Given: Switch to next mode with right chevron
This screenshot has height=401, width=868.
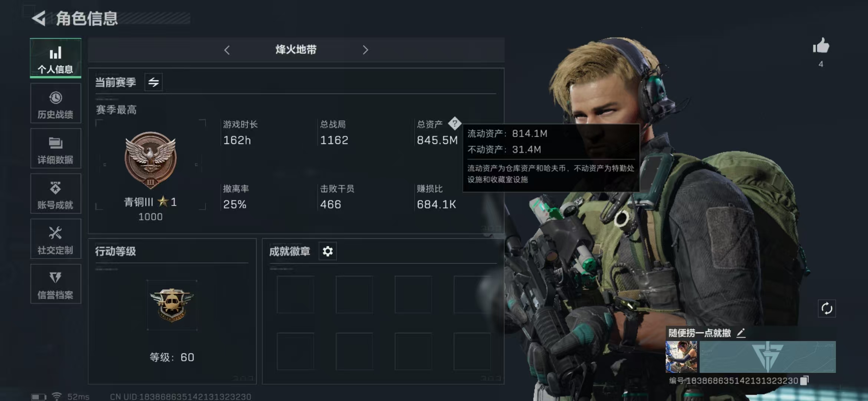Looking at the screenshot, I should pos(365,50).
